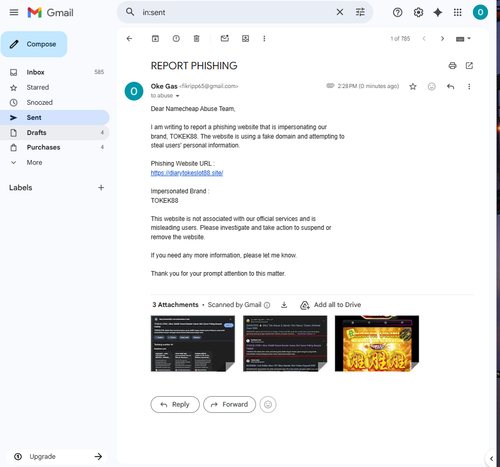The height and width of the screenshot is (467, 500).
Task: Delete this conversation
Action: point(197,39)
